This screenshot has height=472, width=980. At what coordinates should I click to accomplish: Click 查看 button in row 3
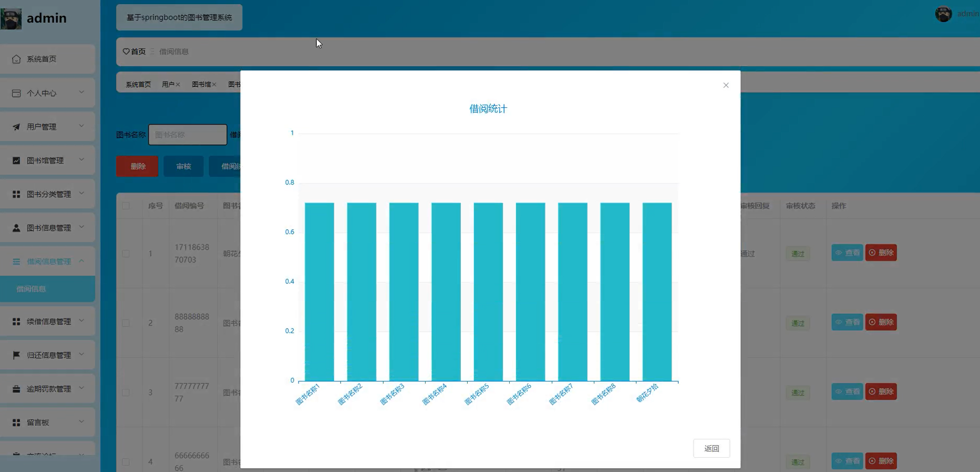(x=847, y=392)
